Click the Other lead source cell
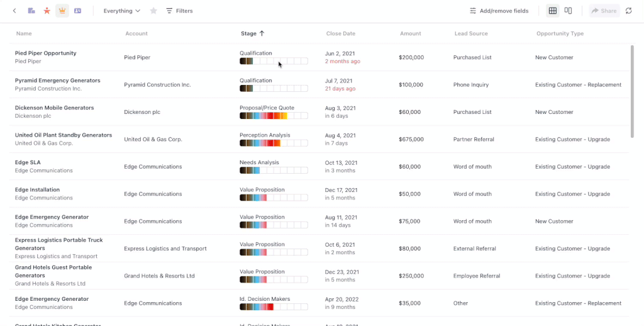Viewport: 644px width, 326px height. (x=460, y=303)
